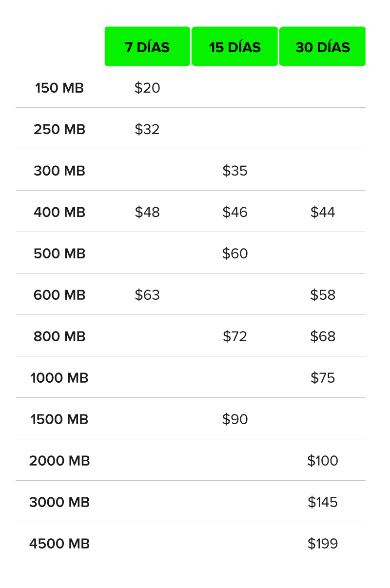
Task: Select the 15 DÍAS column header
Action: click(235, 47)
